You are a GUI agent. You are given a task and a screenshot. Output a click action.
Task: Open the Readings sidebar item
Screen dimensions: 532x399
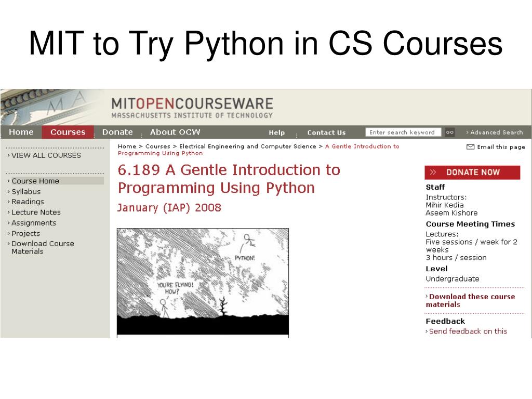(28, 202)
